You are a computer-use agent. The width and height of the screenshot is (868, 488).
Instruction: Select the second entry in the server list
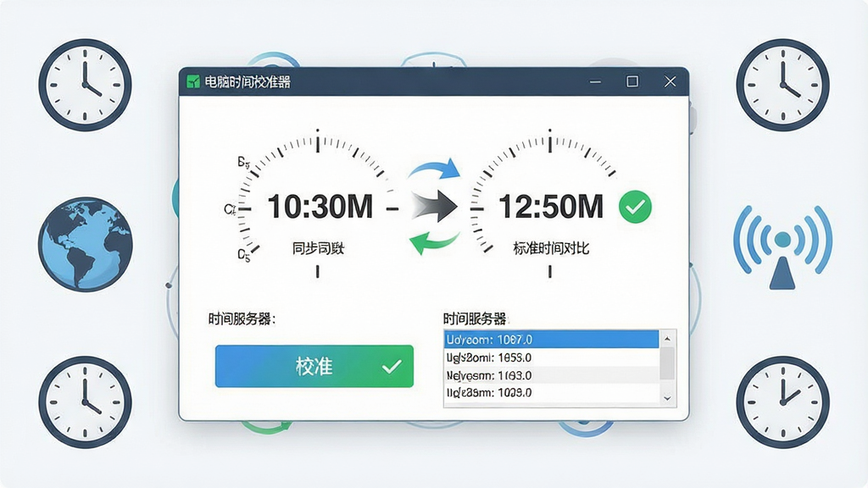(551, 358)
